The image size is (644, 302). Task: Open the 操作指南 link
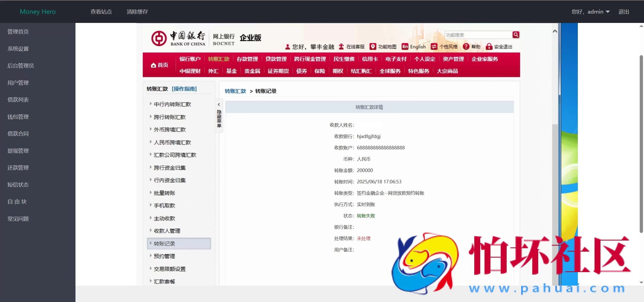[184, 89]
